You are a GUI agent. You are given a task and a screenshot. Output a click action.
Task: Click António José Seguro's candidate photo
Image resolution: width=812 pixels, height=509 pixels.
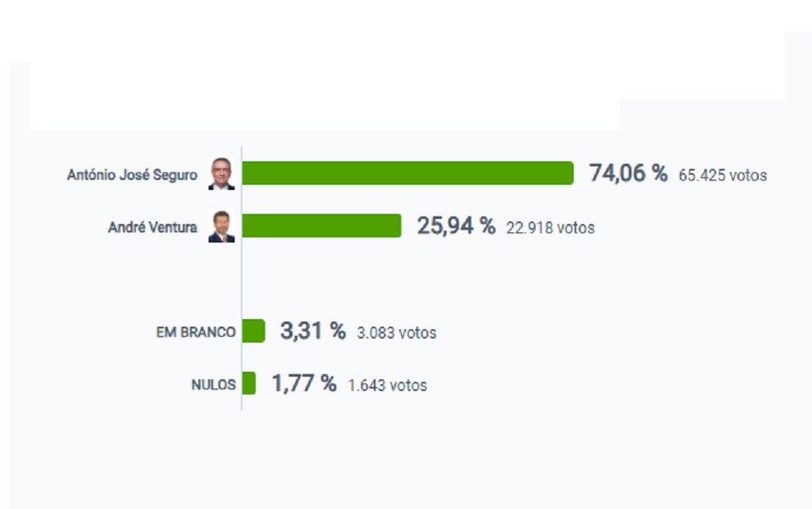(x=221, y=173)
